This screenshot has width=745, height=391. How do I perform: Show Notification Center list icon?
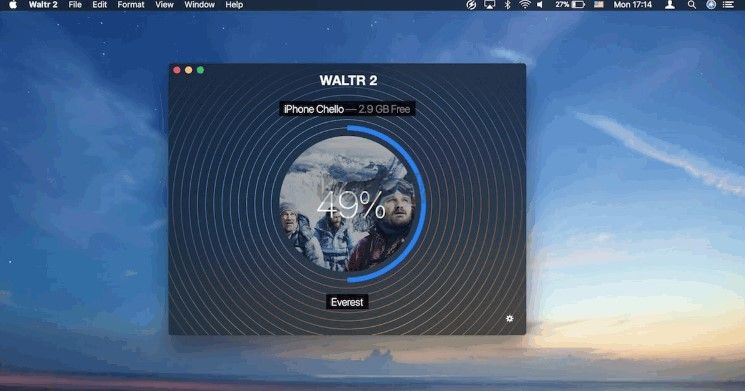[728, 5]
